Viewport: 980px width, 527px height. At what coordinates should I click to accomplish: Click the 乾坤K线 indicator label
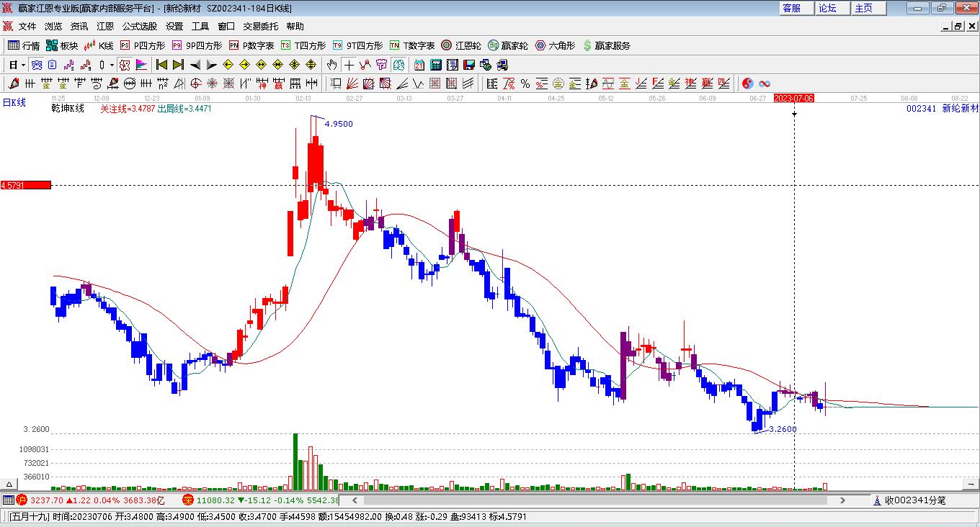68,109
